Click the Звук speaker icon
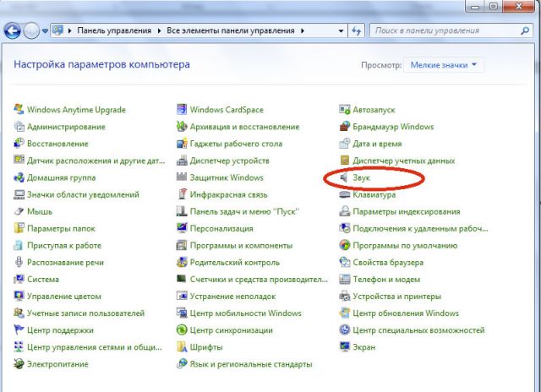Screen dimensions: 541x392 click(344, 177)
